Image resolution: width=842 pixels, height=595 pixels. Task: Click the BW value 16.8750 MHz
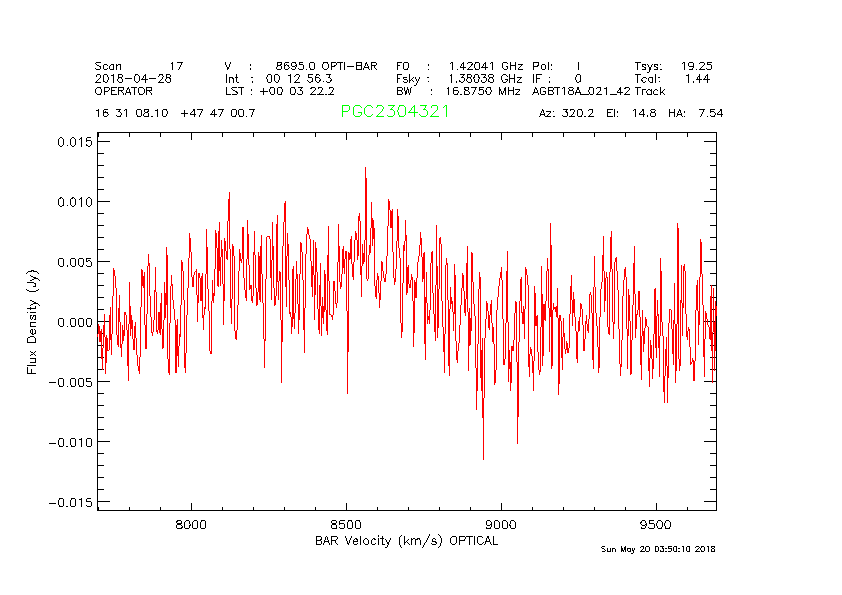[484, 90]
